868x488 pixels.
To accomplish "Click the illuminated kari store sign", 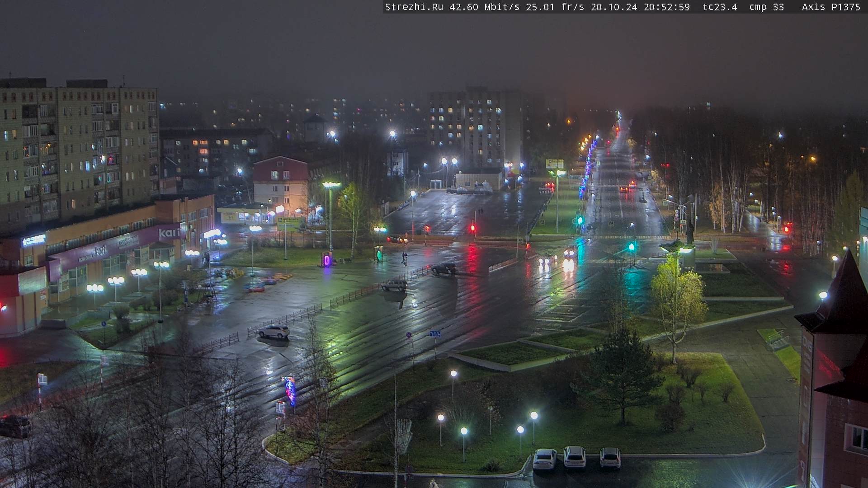I will pyautogui.click(x=169, y=233).
